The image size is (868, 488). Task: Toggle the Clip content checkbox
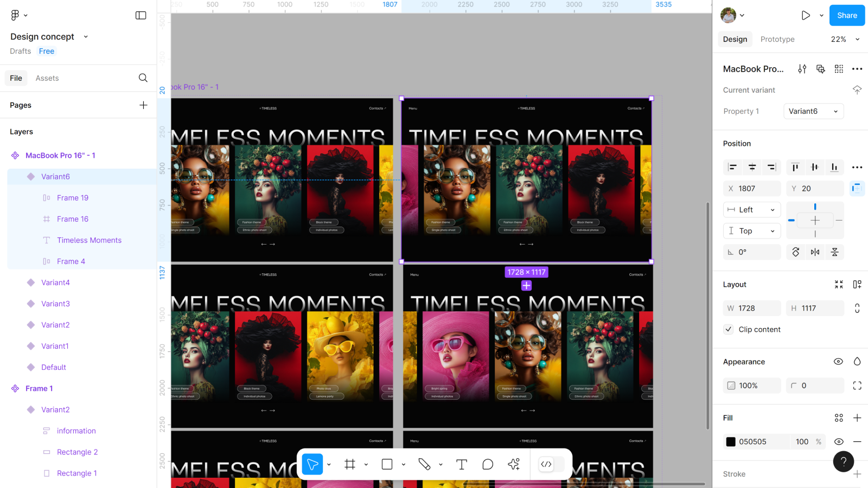click(x=729, y=329)
